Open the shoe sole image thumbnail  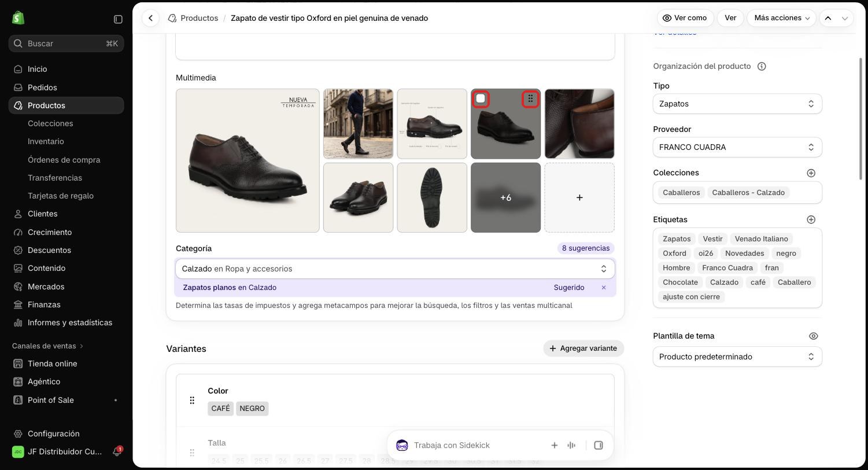pyautogui.click(x=432, y=197)
